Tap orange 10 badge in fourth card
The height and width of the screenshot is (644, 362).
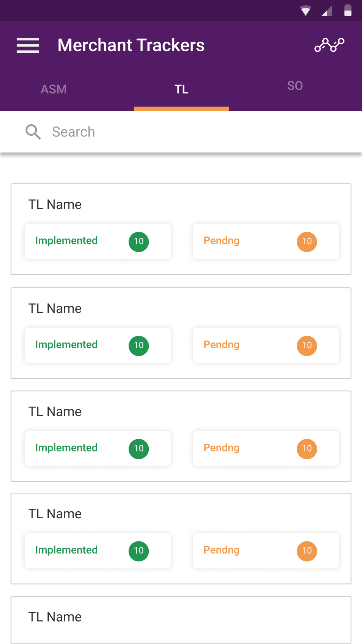pyautogui.click(x=307, y=551)
